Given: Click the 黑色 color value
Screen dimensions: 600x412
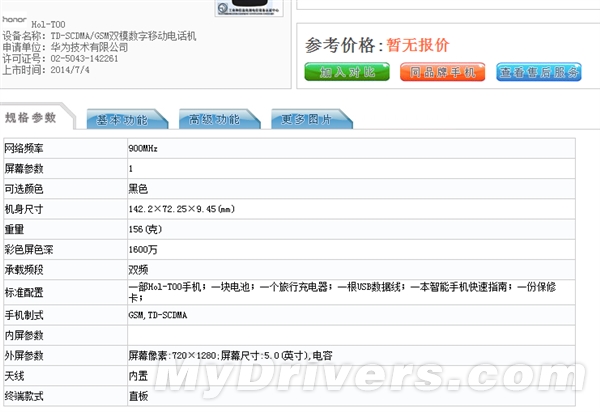Looking at the screenshot, I should tap(138, 189).
